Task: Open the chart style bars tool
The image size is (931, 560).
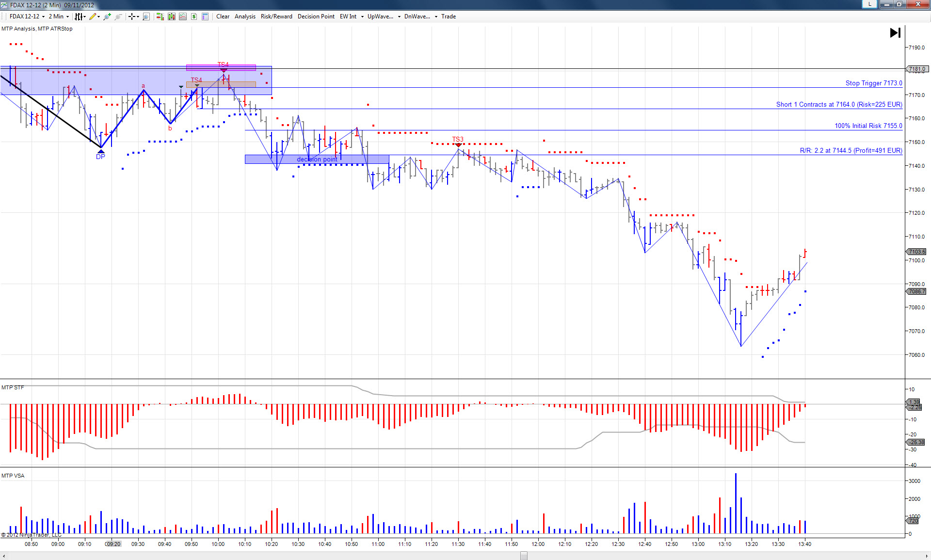Action: click(x=79, y=16)
